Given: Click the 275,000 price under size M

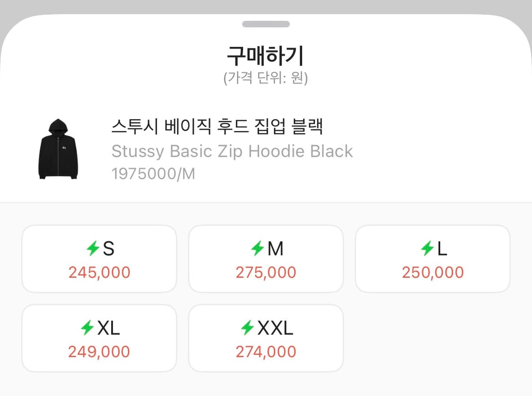Looking at the screenshot, I should click(266, 272).
